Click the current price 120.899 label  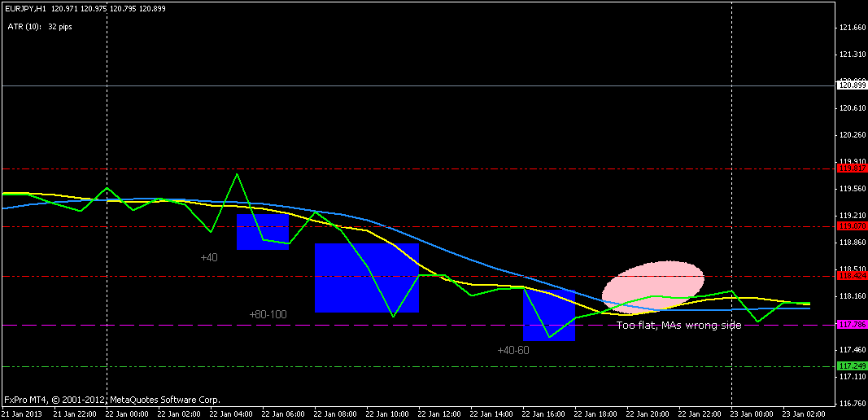click(x=852, y=85)
